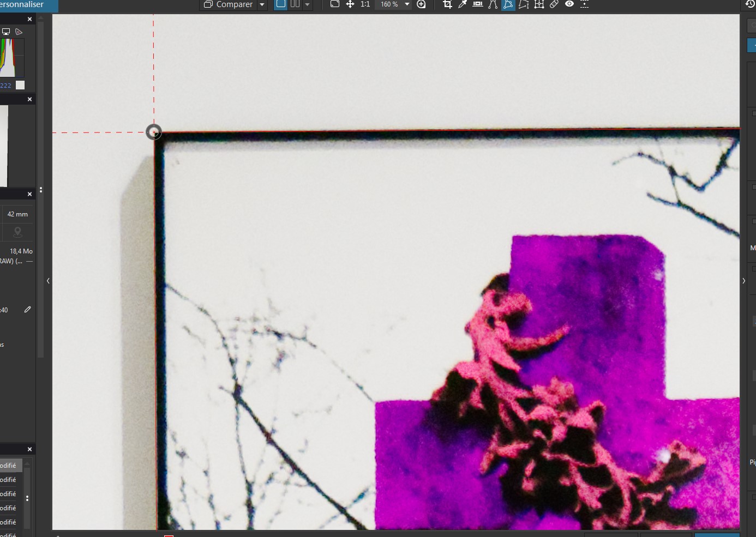Screen dimensions: 756x537
Task: Choose the 8-point perspective tool
Action: (x=524, y=4)
